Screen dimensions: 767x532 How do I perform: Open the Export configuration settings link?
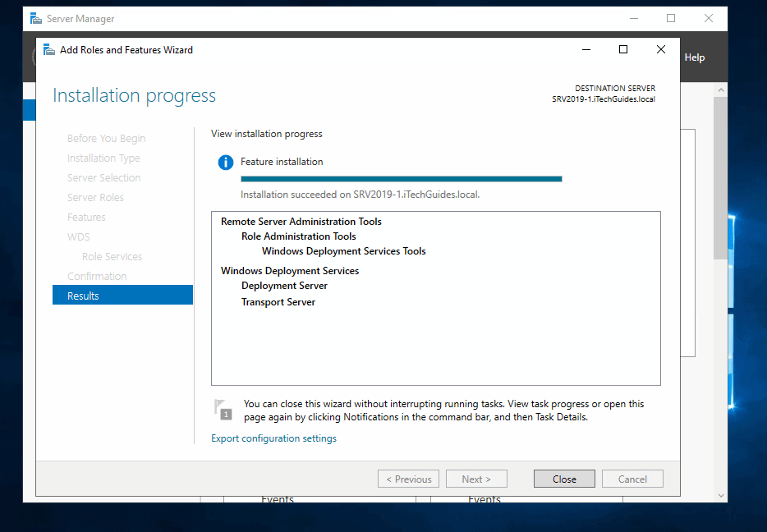click(273, 438)
